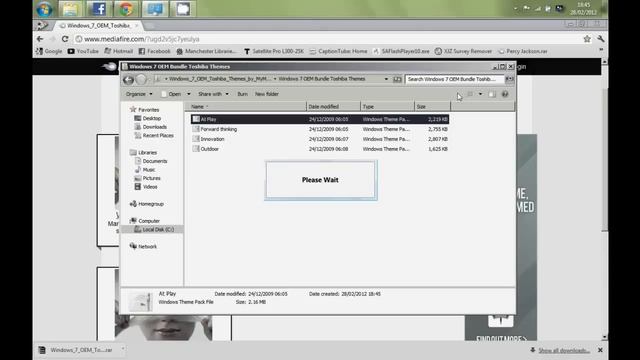Image resolution: width=640 pixels, height=360 pixels.
Task: Sort by the Date modified column
Action: pos(333,107)
